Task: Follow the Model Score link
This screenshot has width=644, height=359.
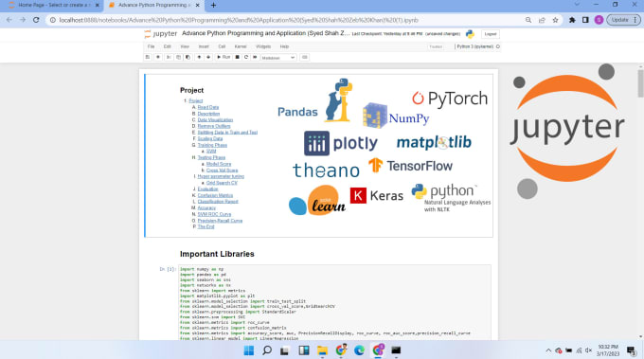Action: (x=219, y=164)
